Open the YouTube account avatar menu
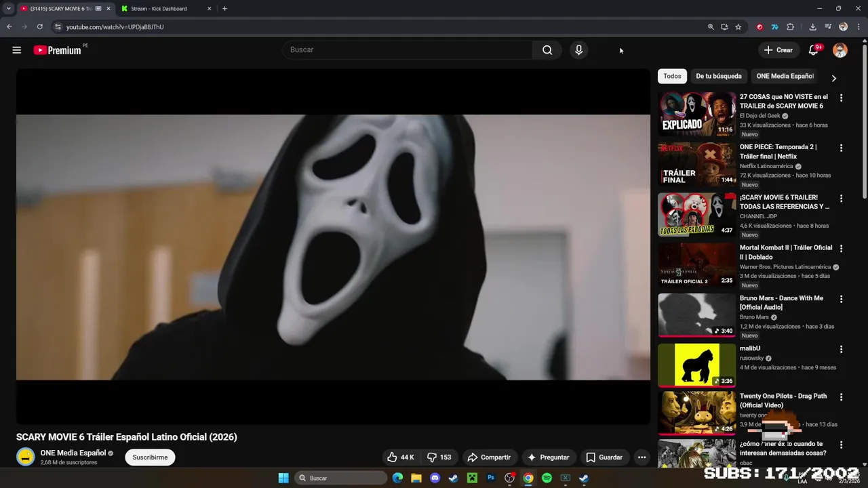This screenshot has height=488, width=868. [x=840, y=50]
